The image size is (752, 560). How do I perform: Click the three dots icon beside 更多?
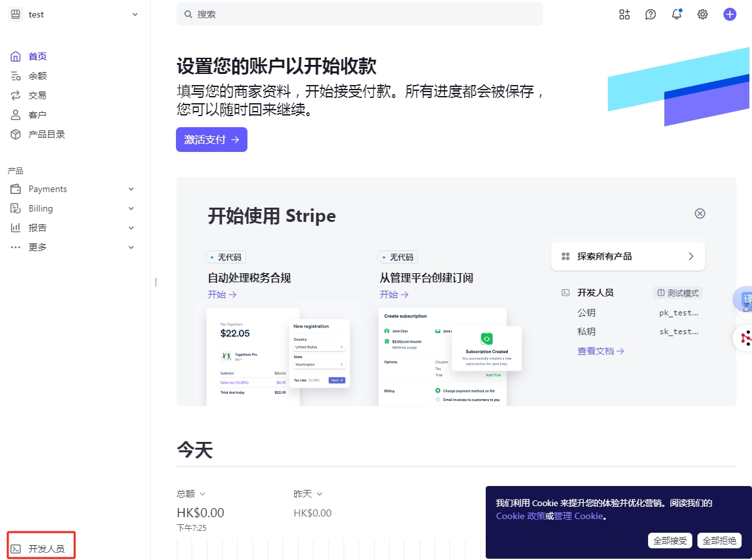click(16, 247)
